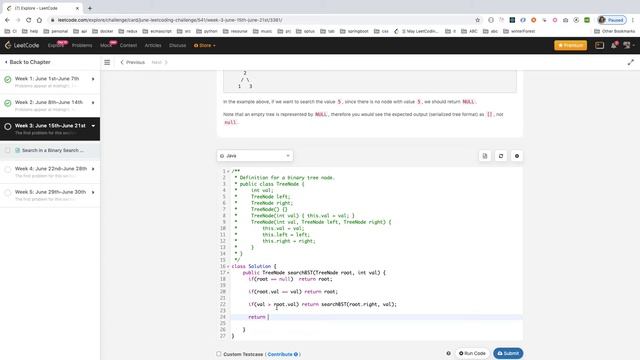Screen dimensions: 640x360
Task: Open the Contest menu item
Action: (128, 45)
